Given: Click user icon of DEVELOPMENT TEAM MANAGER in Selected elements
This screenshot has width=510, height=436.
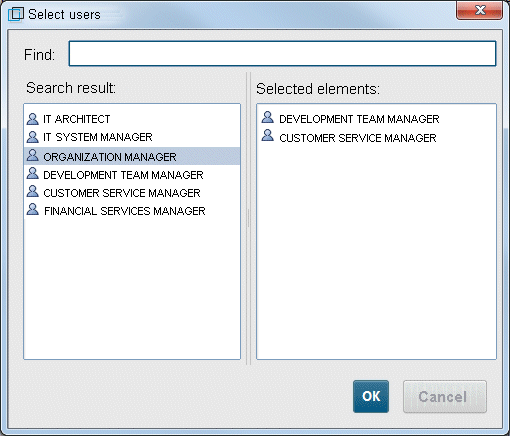Looking at the screenshot, I should click(x=268, y=117).
